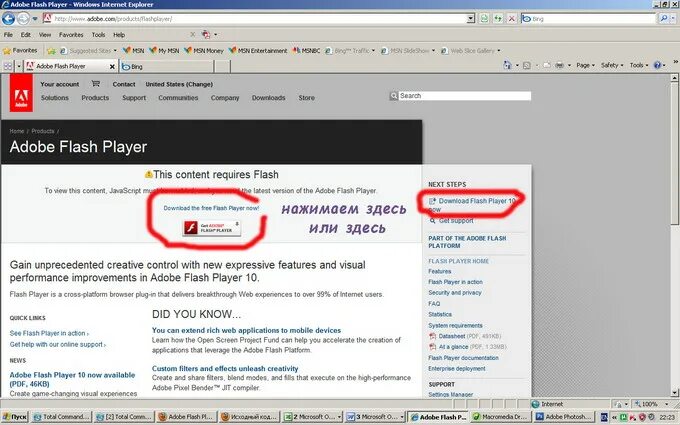The image size is (680, 425).
Task: Open the address bar dropdown arrow
Action: (x=471, y=19)
